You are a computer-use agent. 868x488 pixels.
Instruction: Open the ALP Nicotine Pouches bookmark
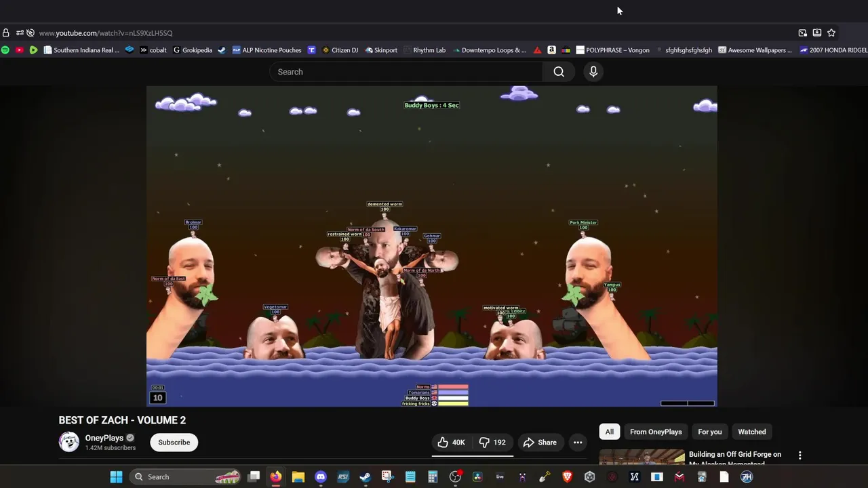click(x=267, y=50)
